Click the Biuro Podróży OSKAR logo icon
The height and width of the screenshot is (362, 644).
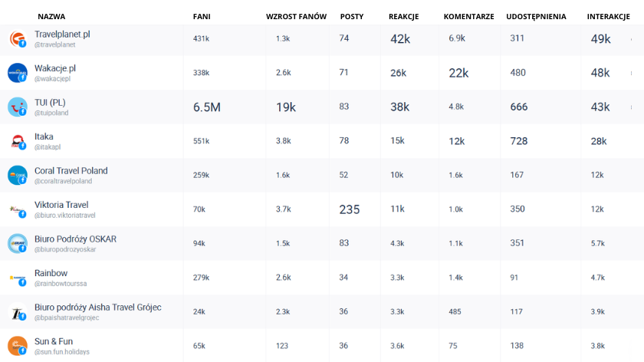click(17, 243)
